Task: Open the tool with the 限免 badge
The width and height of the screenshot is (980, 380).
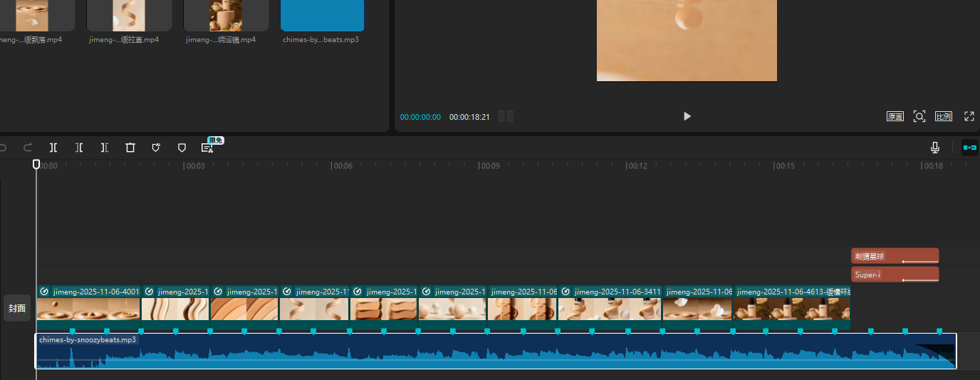Action: 207,148
